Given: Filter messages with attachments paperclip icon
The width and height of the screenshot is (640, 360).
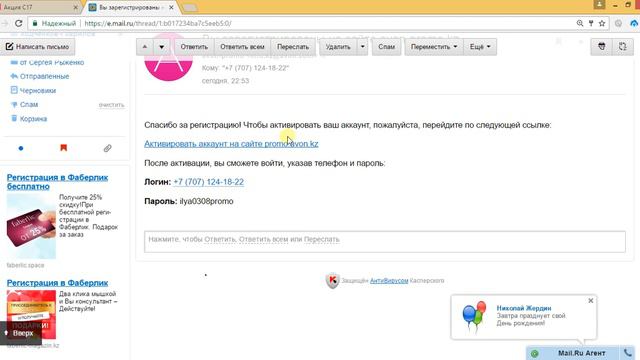Looking at the screenshot, I should click(107, 148).
